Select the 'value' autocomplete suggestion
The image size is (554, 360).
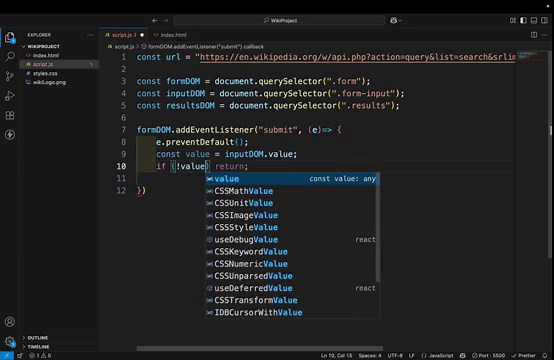coord(292,179)
